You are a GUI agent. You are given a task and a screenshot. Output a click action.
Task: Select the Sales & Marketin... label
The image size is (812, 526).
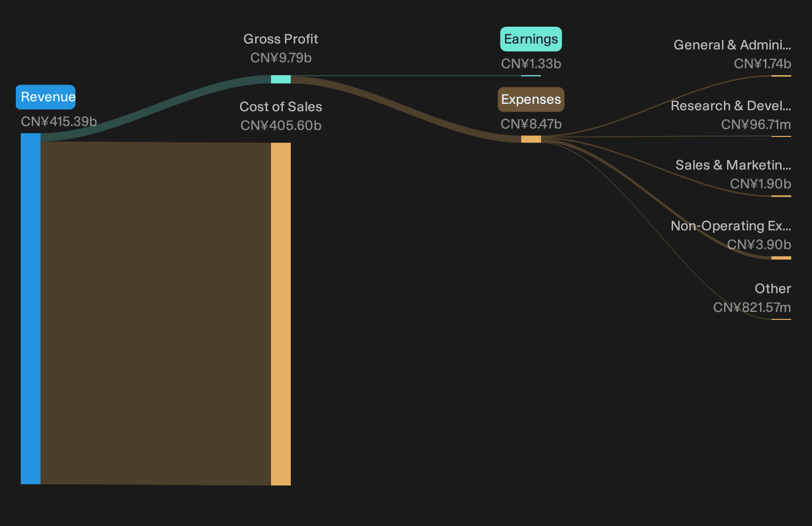(733, 165)
